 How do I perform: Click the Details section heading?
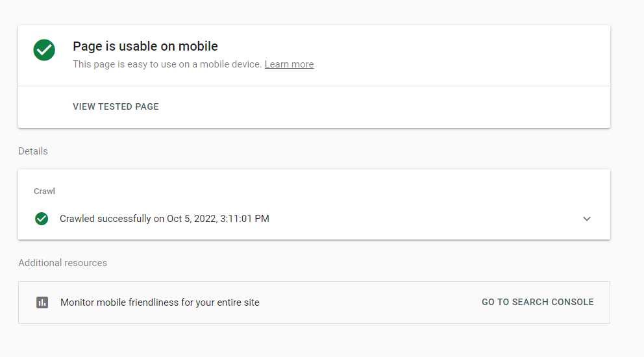(33, 151)
